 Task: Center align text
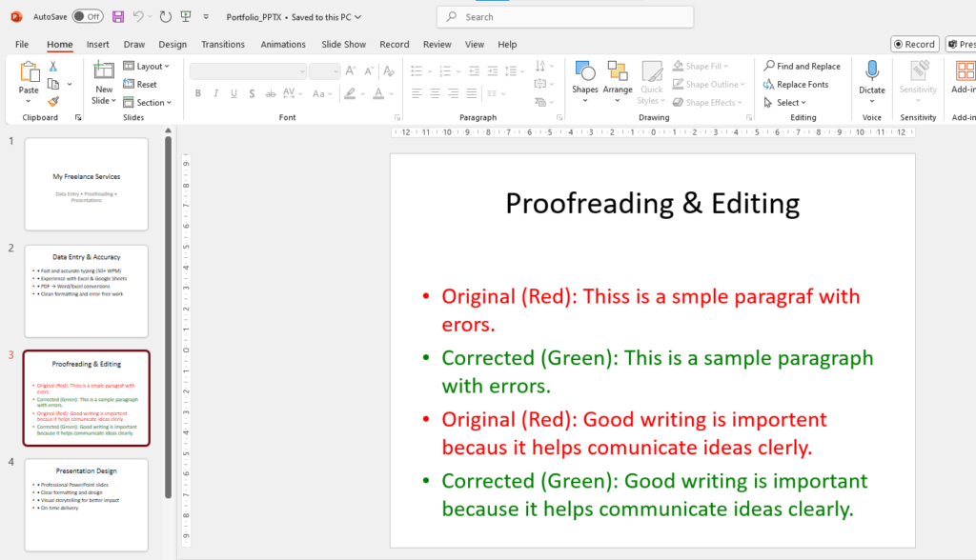coord(435,93)
